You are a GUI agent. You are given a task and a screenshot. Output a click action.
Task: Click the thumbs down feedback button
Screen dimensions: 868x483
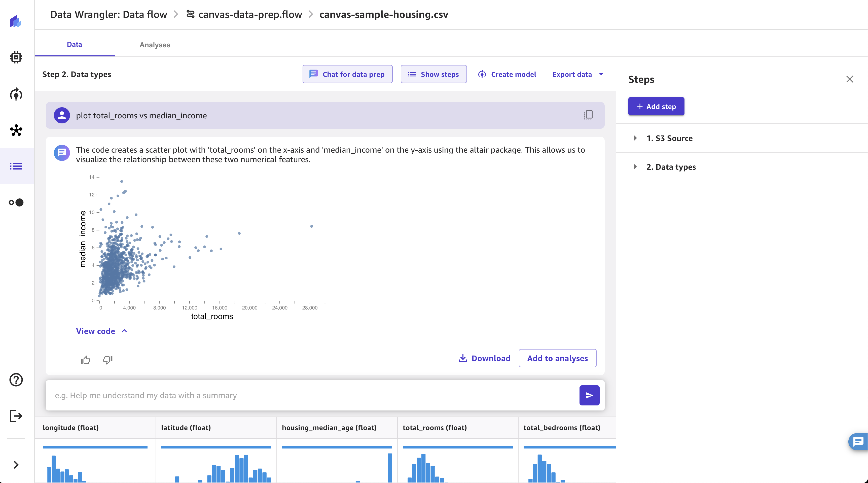click(x=107, y=359)
